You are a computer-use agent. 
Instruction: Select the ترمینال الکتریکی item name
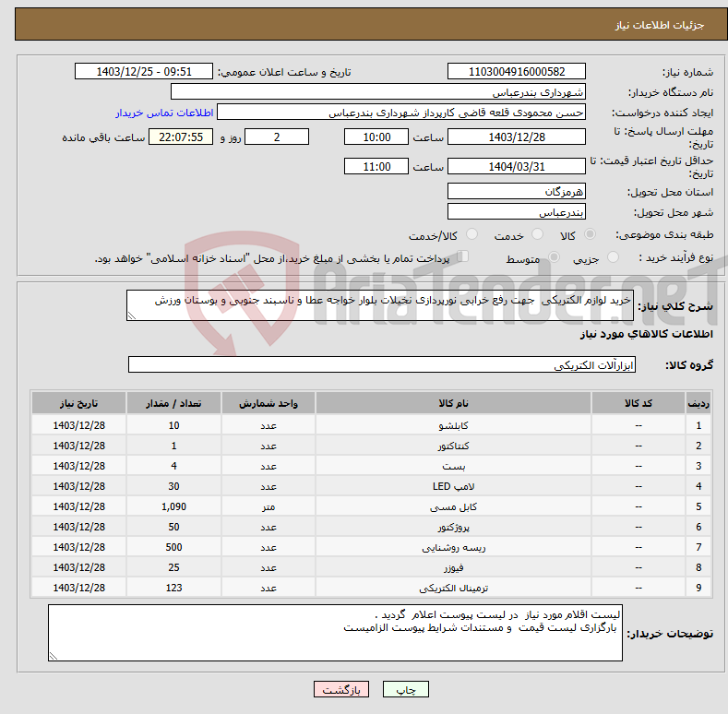pyautogui.click(x=453, y=588)
